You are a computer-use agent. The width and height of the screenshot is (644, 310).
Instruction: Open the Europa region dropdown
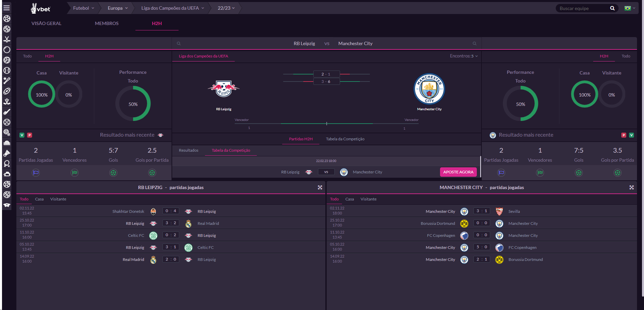tap(118, 8)
